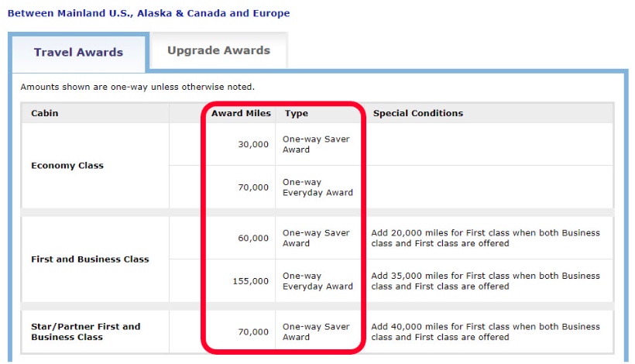Select the Travel Awards tab
This screenshot has width=635, height=364.
(x=78, y=53)
